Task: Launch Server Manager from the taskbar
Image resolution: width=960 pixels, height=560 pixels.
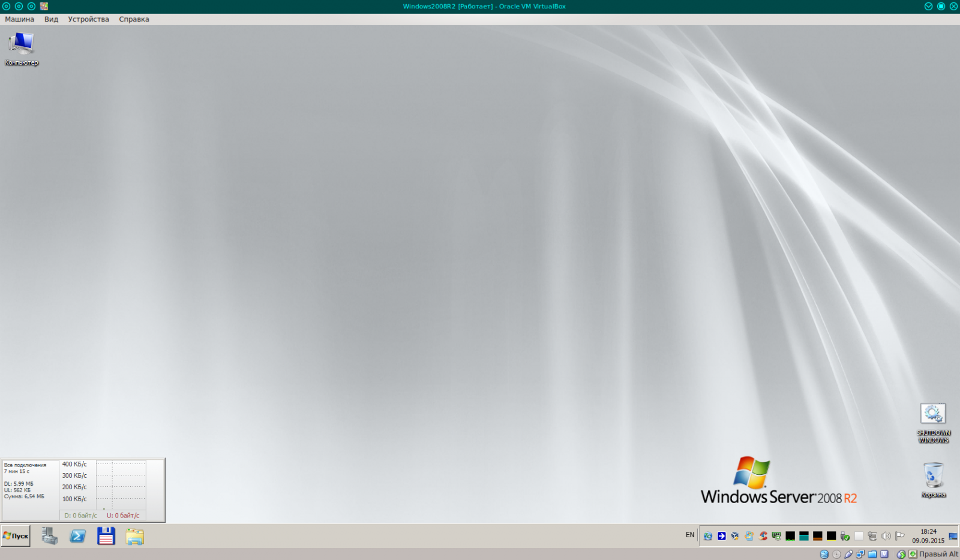Action: click(x=50, y=536)
